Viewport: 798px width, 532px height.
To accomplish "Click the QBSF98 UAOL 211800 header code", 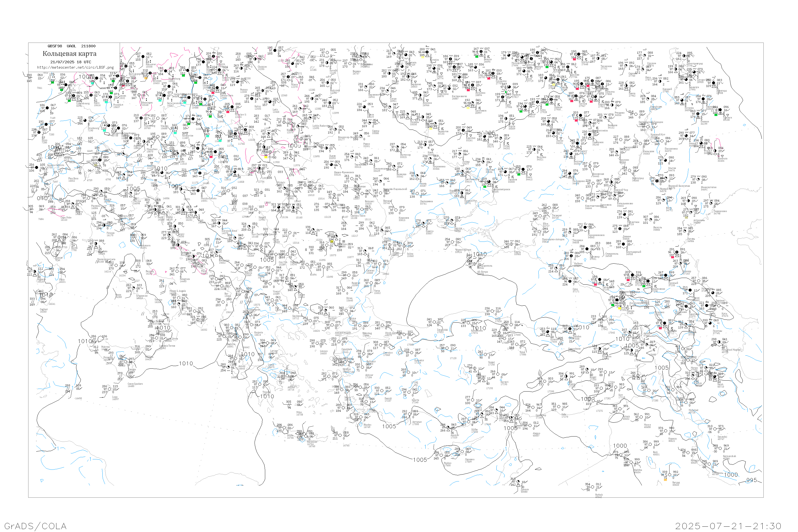I will [x=71, y=46].
